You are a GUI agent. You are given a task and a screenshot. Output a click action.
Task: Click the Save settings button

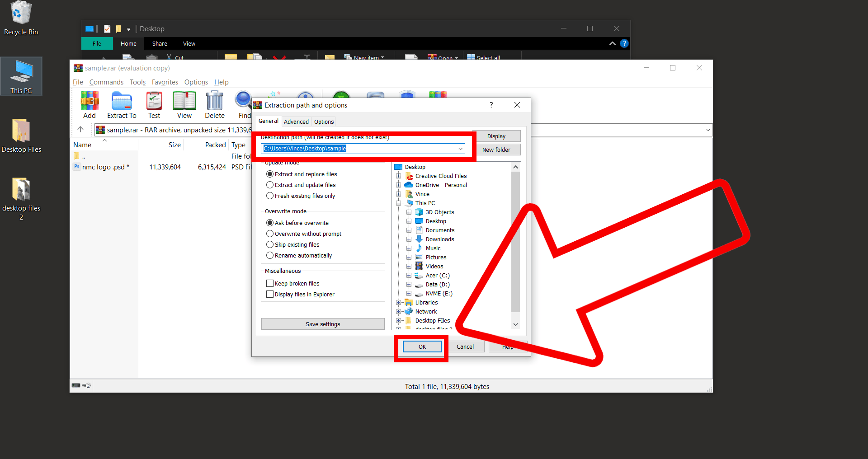coord(322,323)
